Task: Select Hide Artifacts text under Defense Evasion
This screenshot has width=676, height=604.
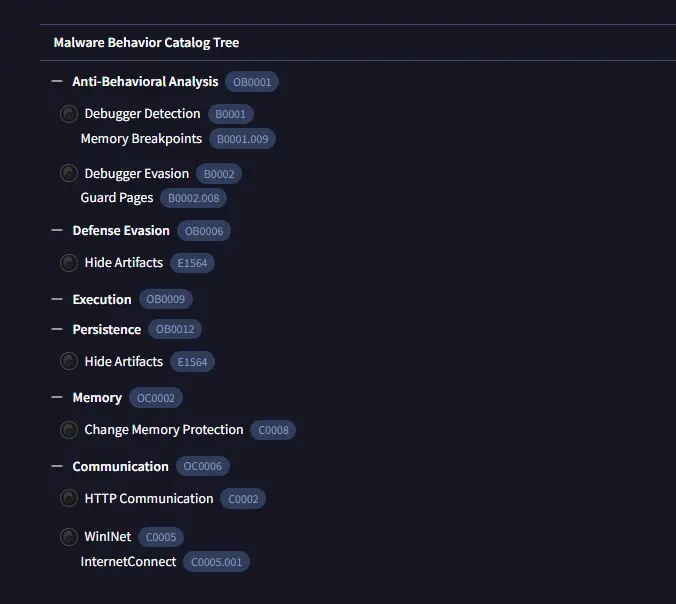Action: pyautogui.click(x=124, y=263)
